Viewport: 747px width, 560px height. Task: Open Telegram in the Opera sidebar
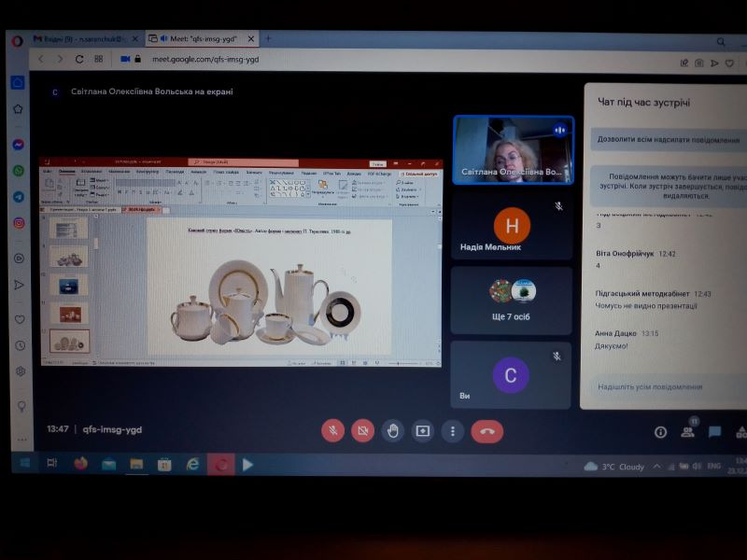[x=19, y=197]
